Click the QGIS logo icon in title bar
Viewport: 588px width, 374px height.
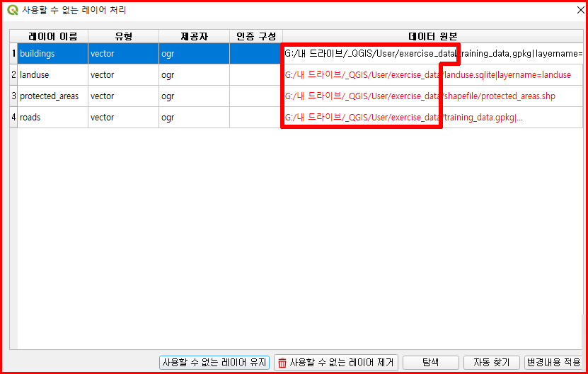pyautogui.click(x=12, y=10)
